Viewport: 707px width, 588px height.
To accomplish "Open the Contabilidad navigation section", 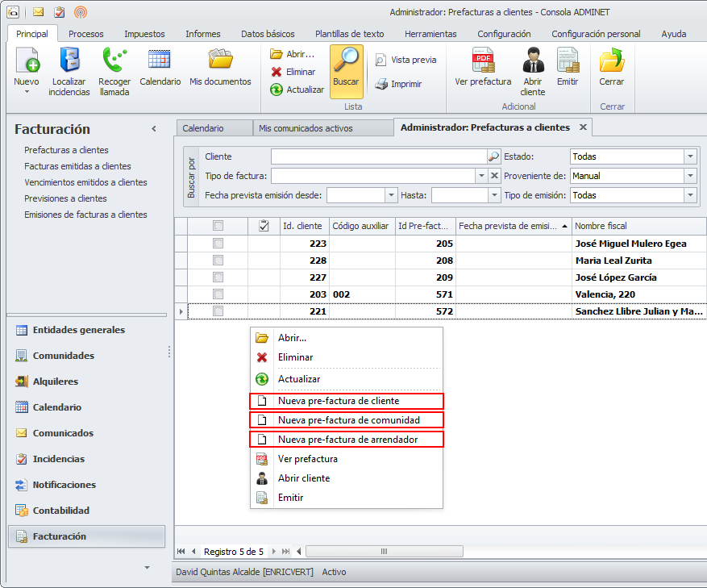I will (x=60, y=511).
